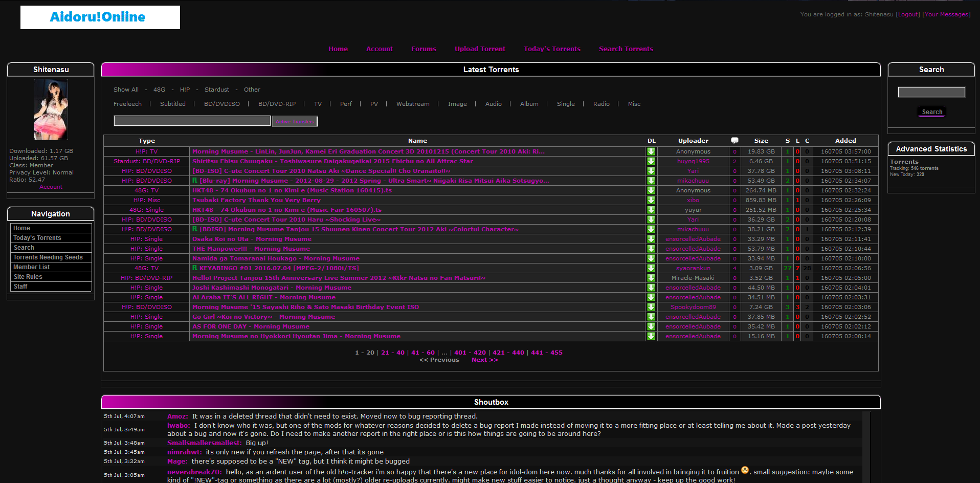
Task: Click download arrow for Tsubaki Factory Thank You Very Berry
Action: coord(651,200)
